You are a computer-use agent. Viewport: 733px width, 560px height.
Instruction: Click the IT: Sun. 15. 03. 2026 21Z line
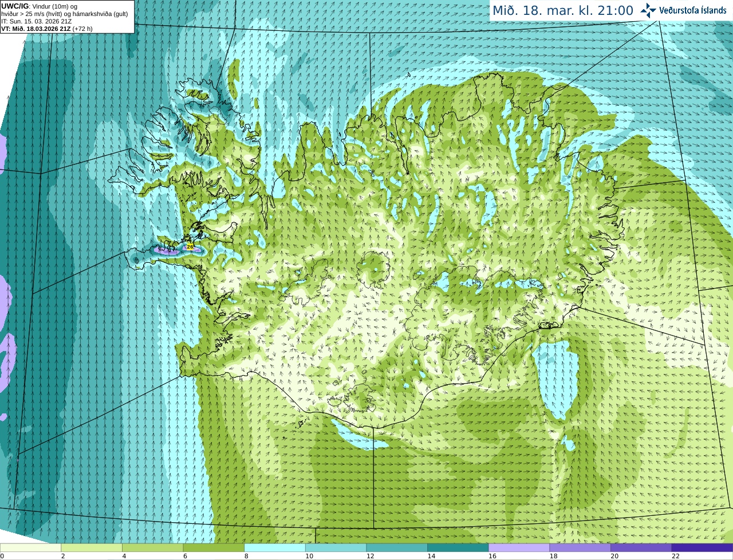click(x=37, y=21)
